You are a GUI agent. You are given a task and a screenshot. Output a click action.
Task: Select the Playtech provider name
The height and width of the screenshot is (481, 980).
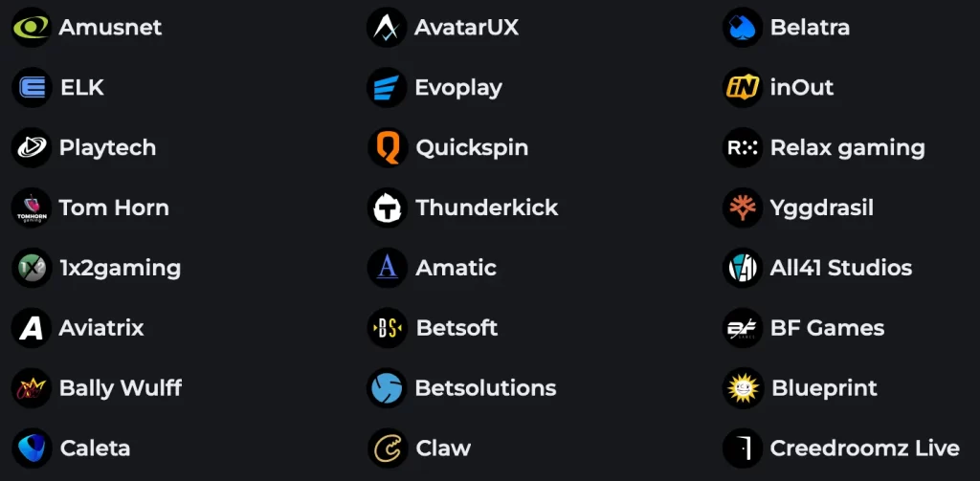tap(107, 148)
